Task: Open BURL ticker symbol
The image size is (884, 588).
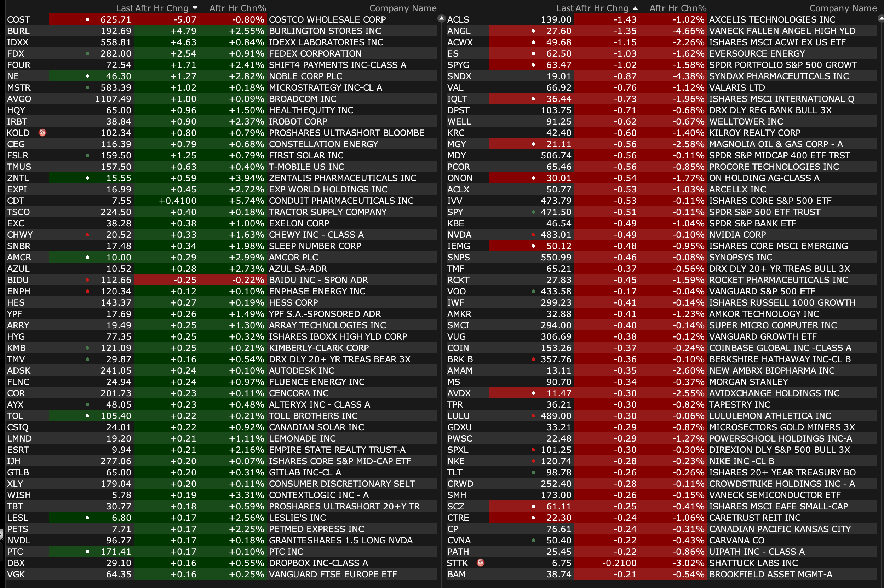Action: [x=18, y=31]
